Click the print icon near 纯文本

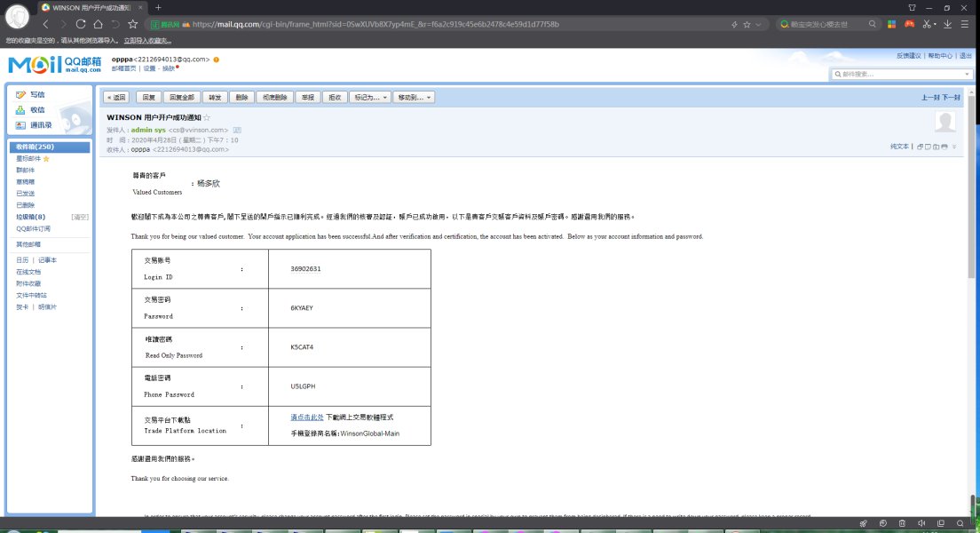pyautogui.click(x=944, y=147)
